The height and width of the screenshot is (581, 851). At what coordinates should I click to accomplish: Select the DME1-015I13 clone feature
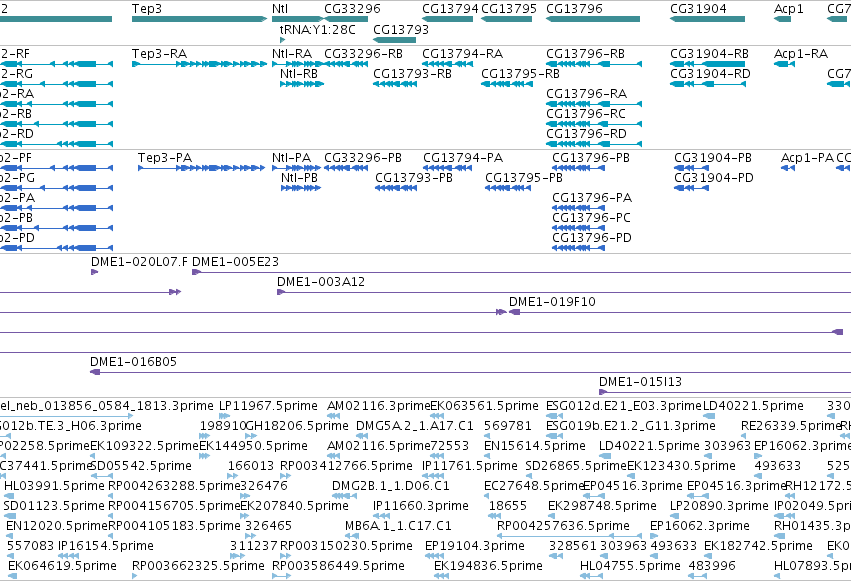(725, 392)
